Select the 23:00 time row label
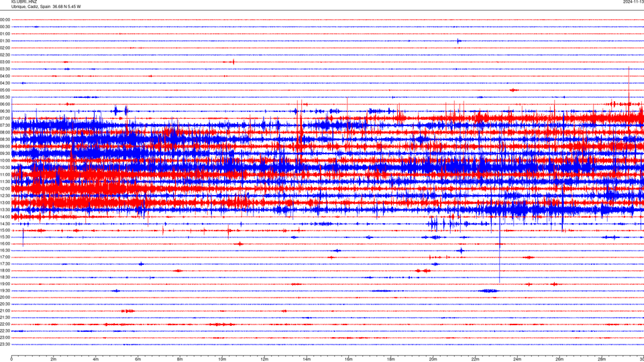This screenshot has height=362, width=644. click(5, 338)
